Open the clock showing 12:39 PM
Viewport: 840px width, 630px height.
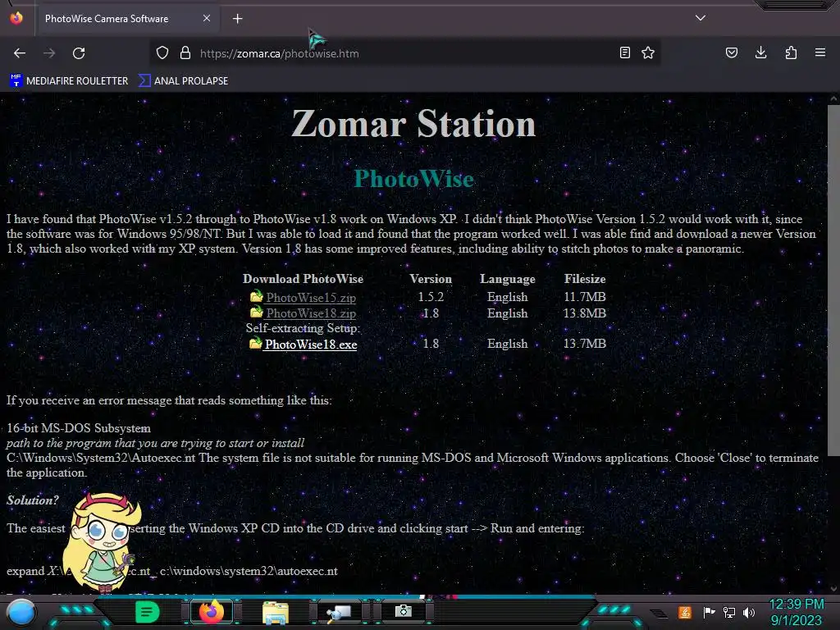796,612
